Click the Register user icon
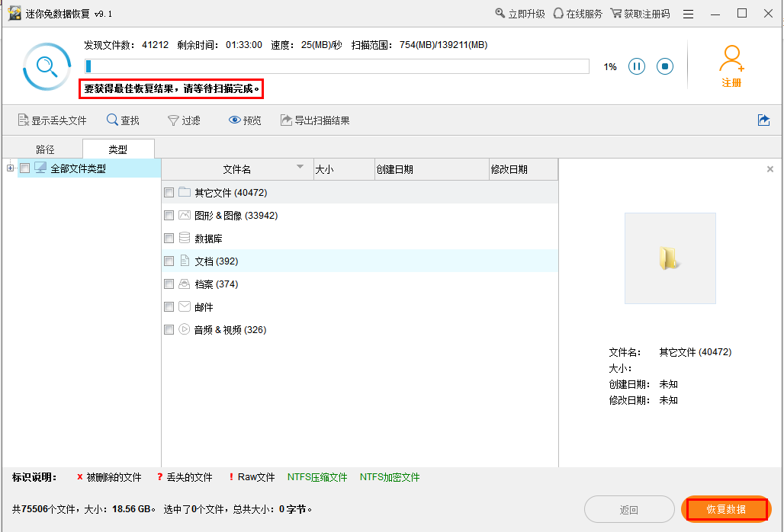The height and width of the screenshot is (532, 784). [731, 66]
